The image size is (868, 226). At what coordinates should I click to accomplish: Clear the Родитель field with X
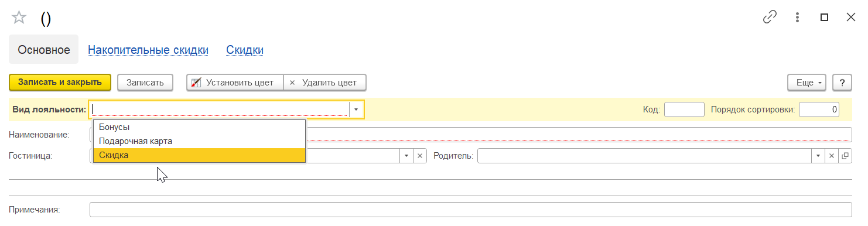coord(831,156)
